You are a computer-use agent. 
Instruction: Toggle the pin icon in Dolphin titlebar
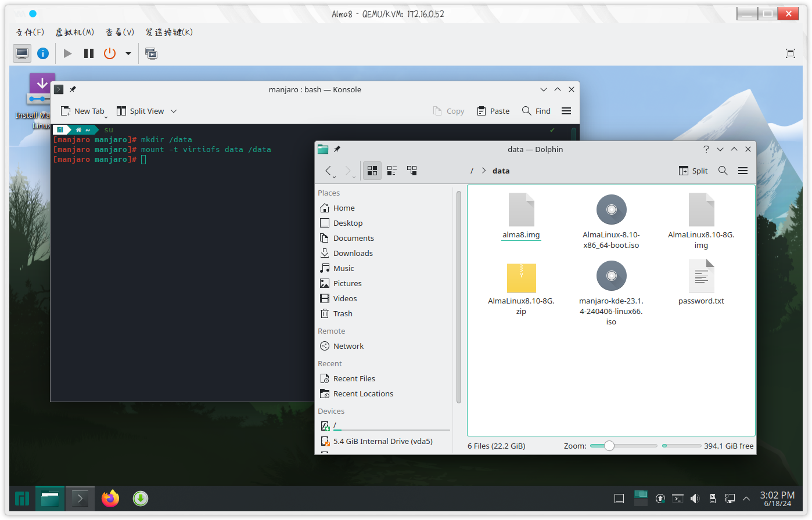[337, 149]
